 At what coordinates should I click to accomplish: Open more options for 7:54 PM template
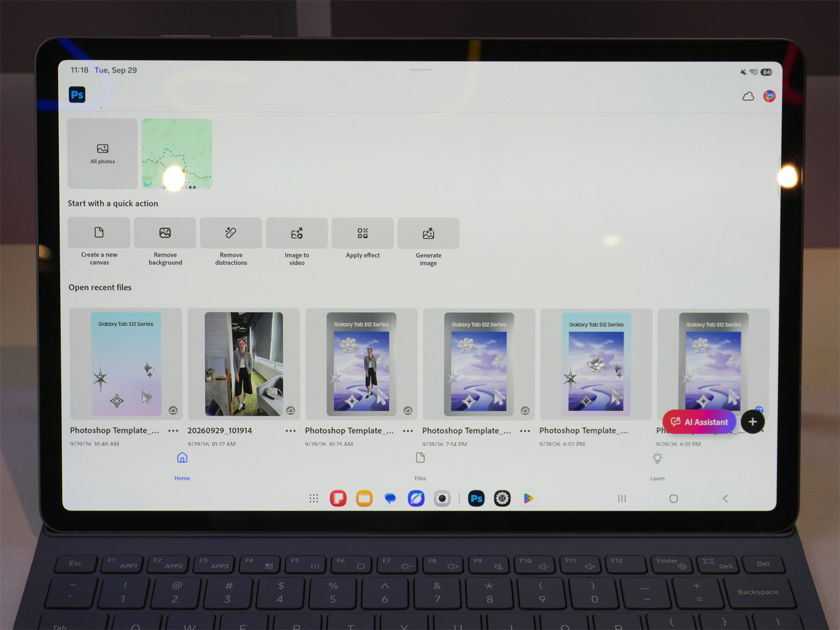coord(525,431)
